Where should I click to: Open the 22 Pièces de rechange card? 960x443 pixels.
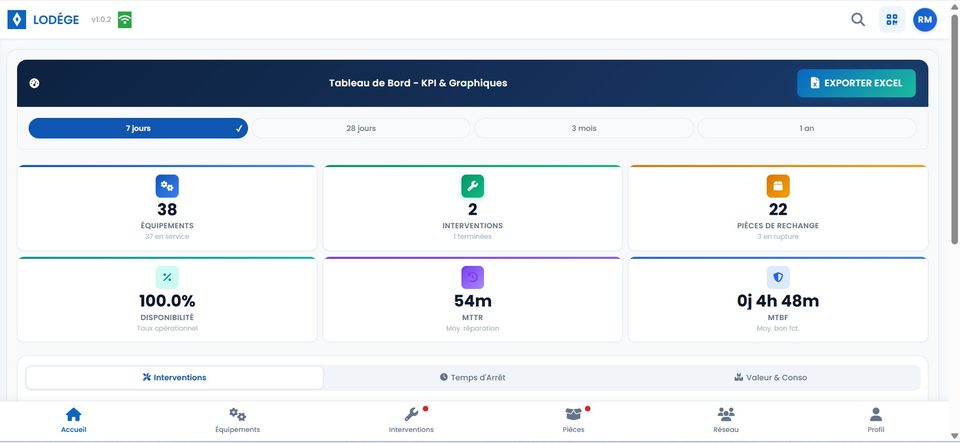tap(778, 208)
